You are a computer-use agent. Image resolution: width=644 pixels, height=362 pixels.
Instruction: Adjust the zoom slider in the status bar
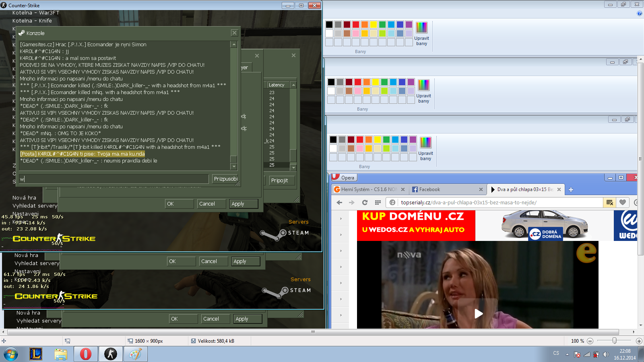[x=614, y=341]
